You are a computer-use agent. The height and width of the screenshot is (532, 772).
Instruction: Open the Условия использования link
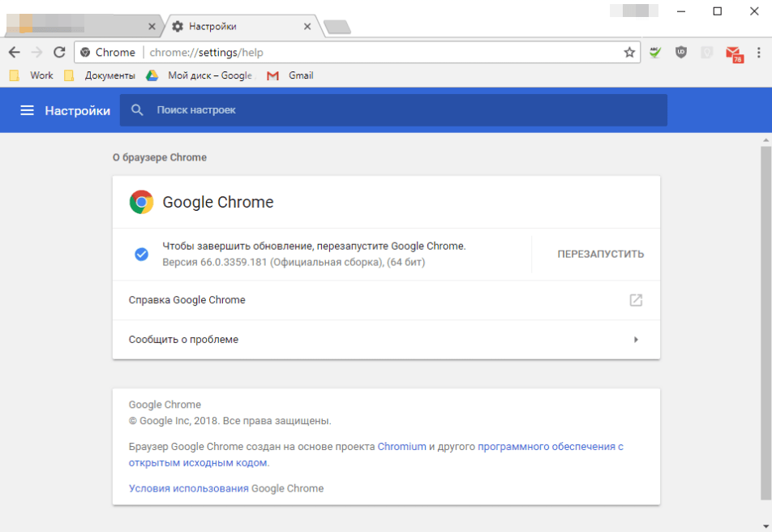[x=188, y=488]
